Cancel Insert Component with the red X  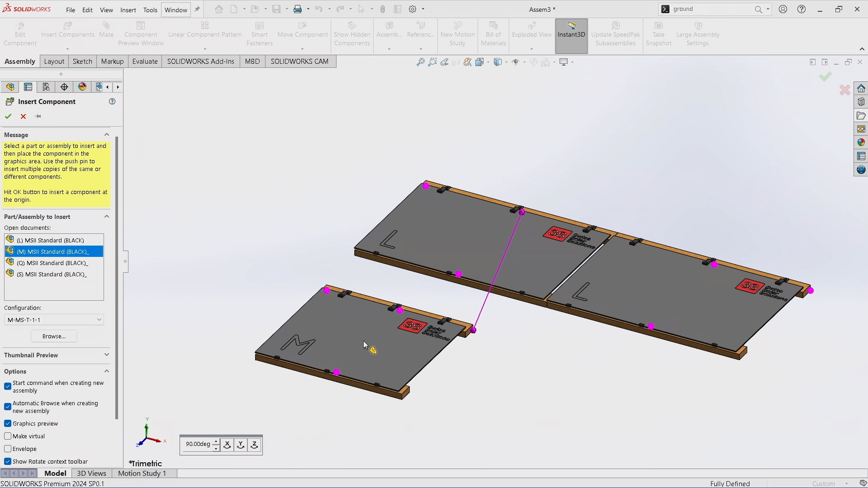[x=23, y=116]
